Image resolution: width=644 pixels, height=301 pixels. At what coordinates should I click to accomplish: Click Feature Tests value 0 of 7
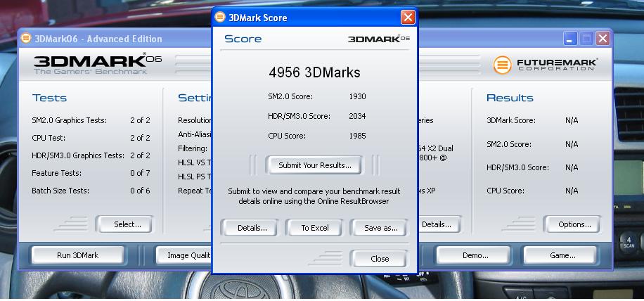point(140,173)
